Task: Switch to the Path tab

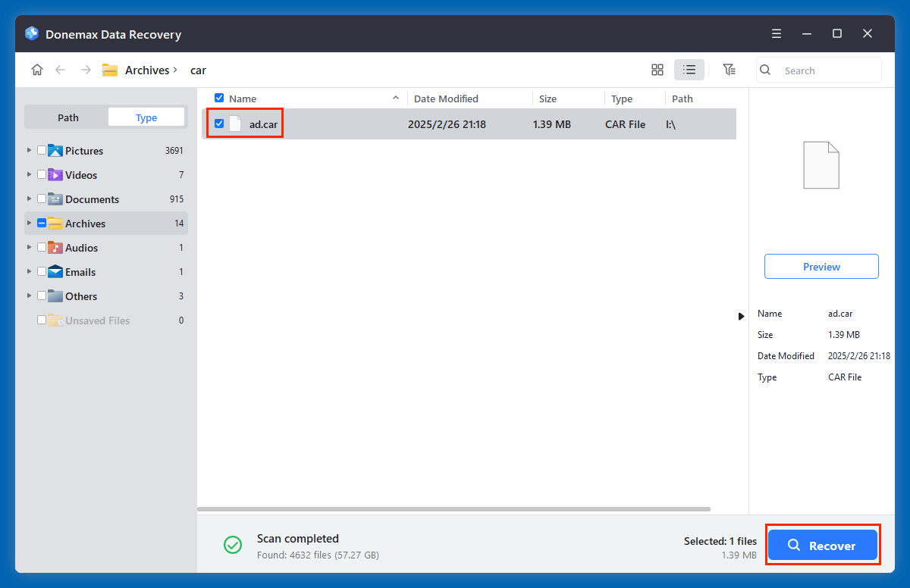Action: [x=67, y=117]
